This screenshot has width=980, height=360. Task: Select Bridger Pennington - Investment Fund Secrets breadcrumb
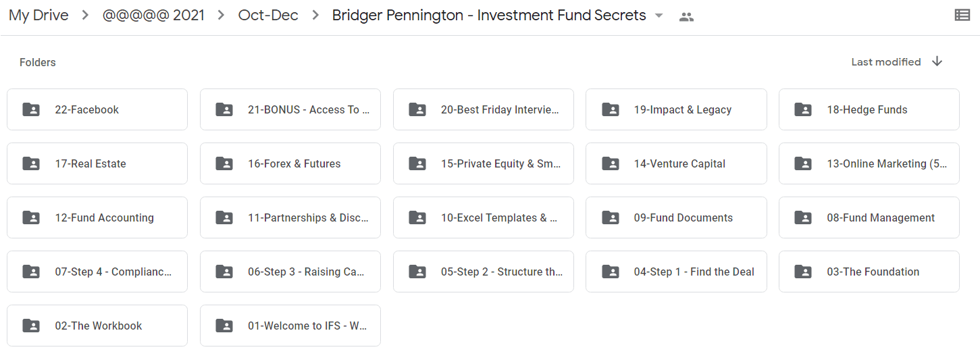pos(489,16)
